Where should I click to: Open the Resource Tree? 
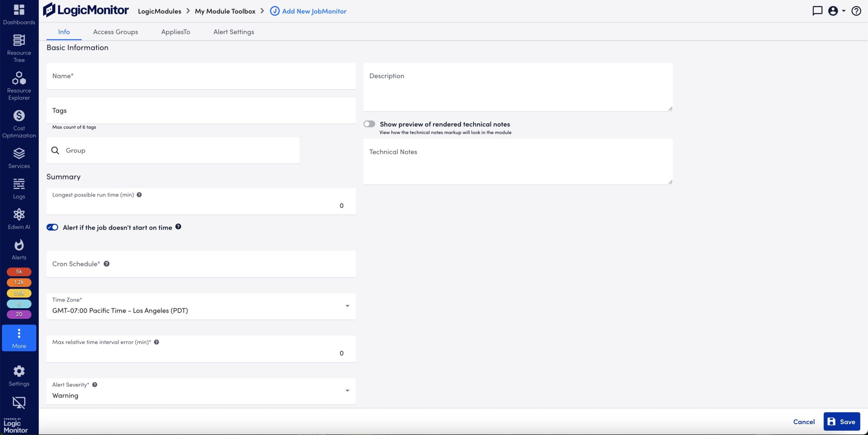tap(19, 47)
